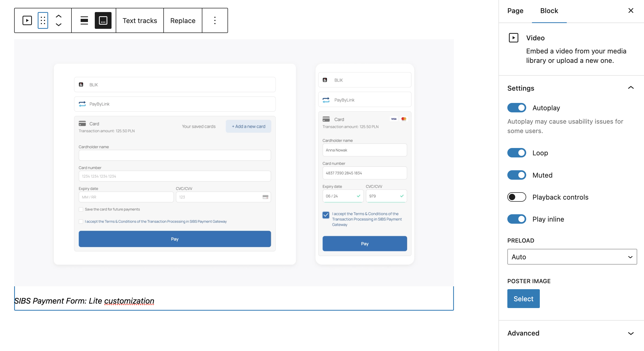644x351 pixels.
Task: Open the block options three-dot menu
Action: pyautogui.click(x=215, y=20)
